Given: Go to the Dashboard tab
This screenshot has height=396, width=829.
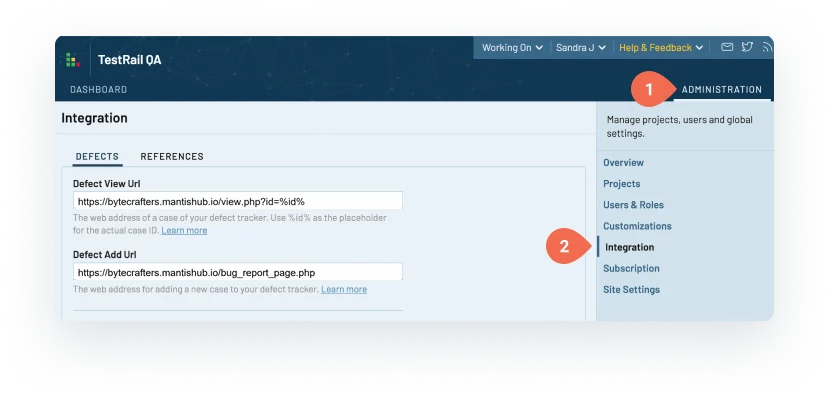Looking at the screenshot, I should [x=98, y=89].
